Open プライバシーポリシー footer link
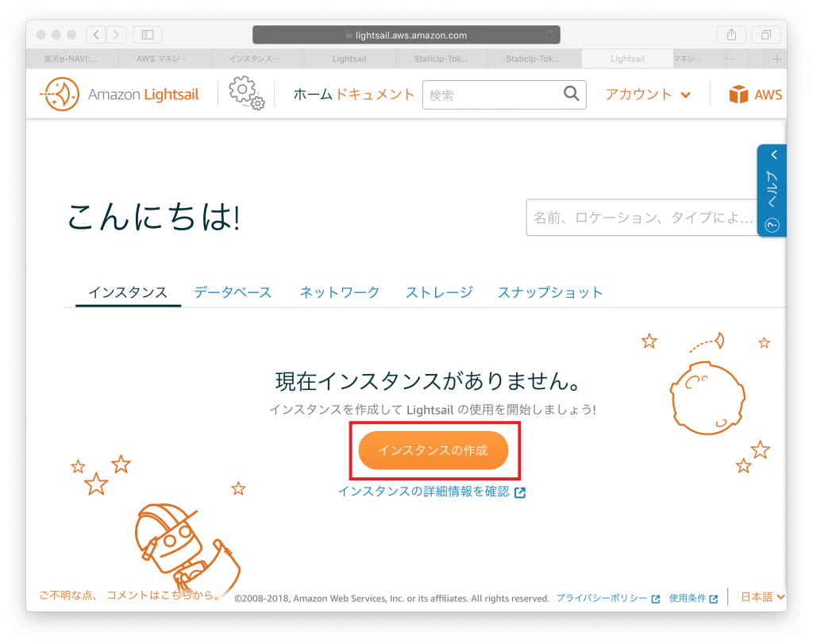 coord(607,599)
